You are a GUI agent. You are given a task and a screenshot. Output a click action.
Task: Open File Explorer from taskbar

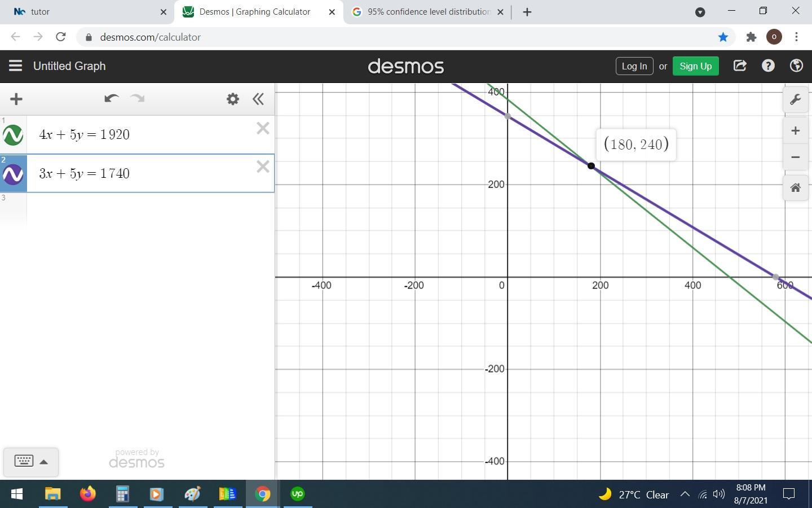[52, 494]
